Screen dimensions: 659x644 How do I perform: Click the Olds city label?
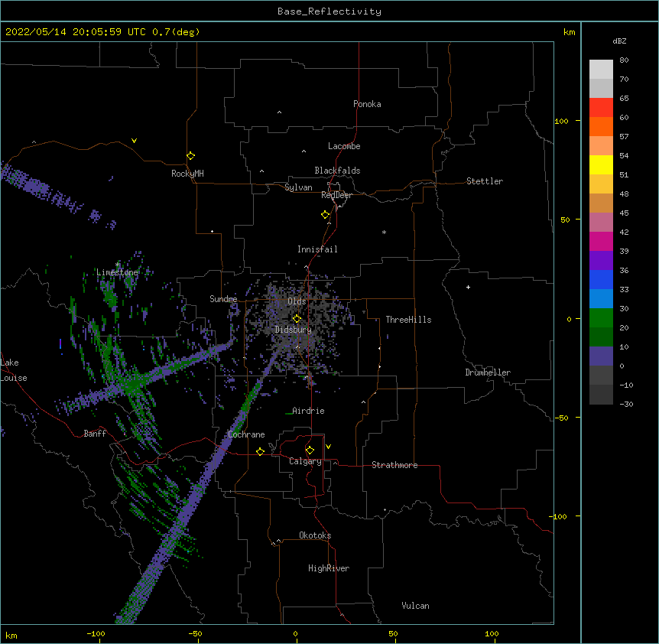[297, 301]
